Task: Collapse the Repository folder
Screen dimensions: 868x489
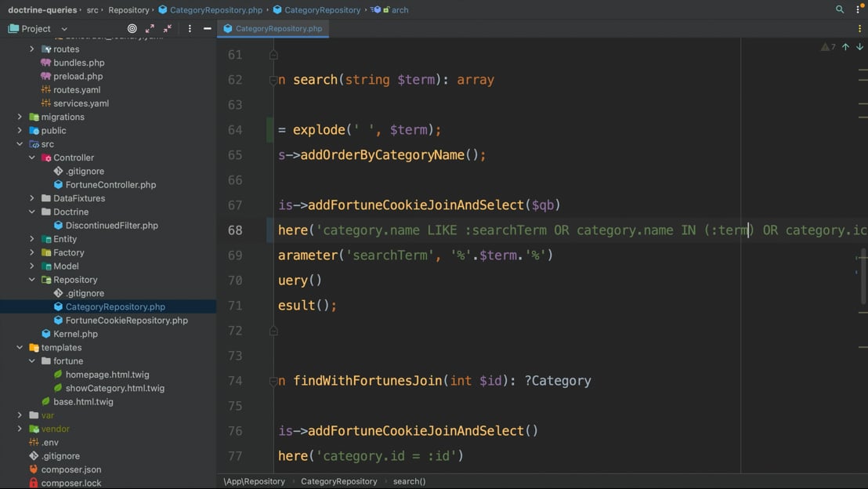Action: (x=32, y=280)
